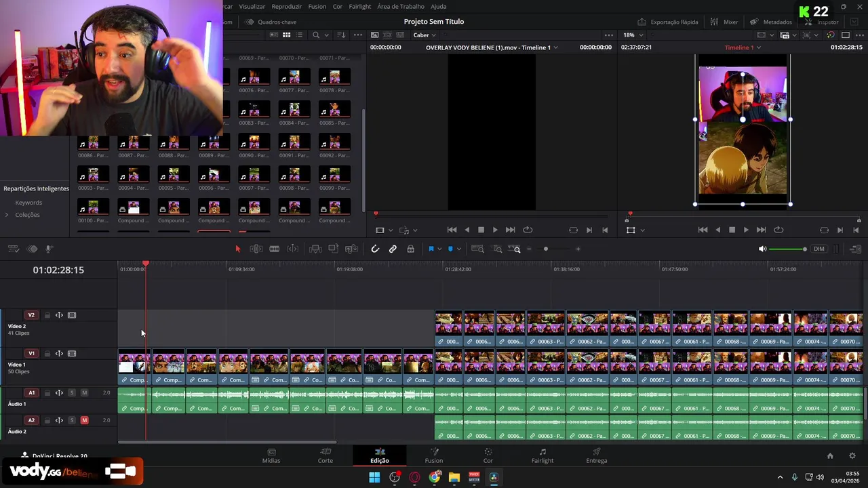Switch to the Mídias page
The width and height of the screenshot is (868, 488).
[271, 455]
